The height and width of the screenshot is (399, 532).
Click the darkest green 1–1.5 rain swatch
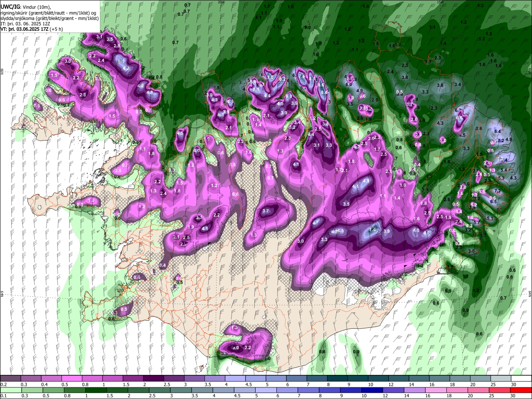click(x=96, y=390)
